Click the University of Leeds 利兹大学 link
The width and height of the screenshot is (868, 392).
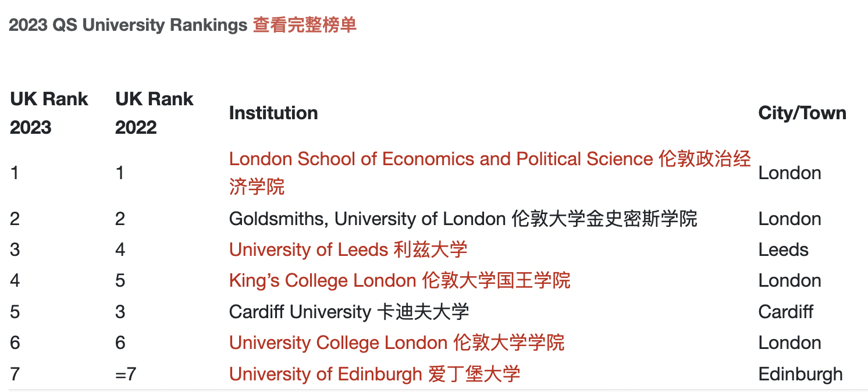(348, 250)
